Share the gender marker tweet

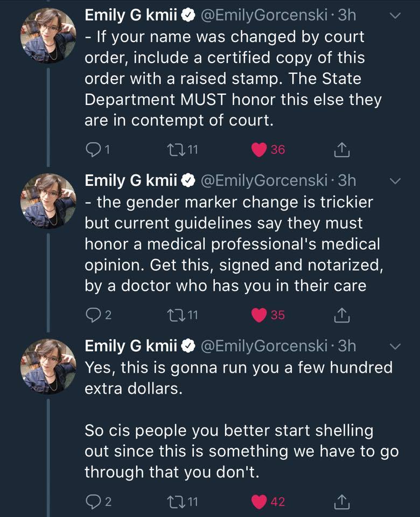[342, 315]
